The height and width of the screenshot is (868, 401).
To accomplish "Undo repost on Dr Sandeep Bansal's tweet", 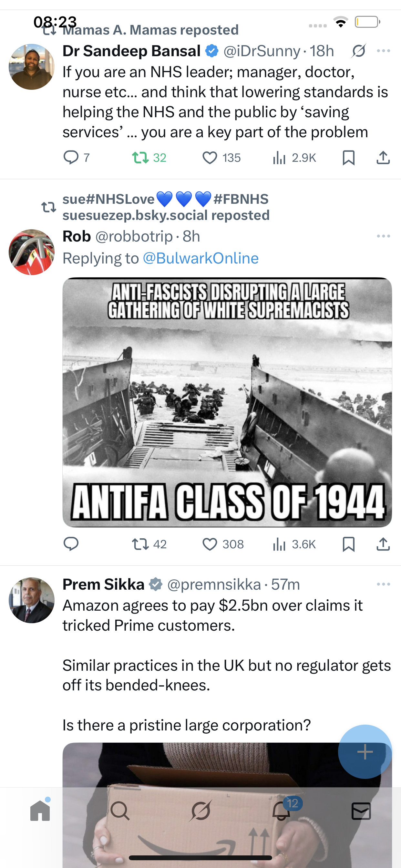I will tap(140, 157).
